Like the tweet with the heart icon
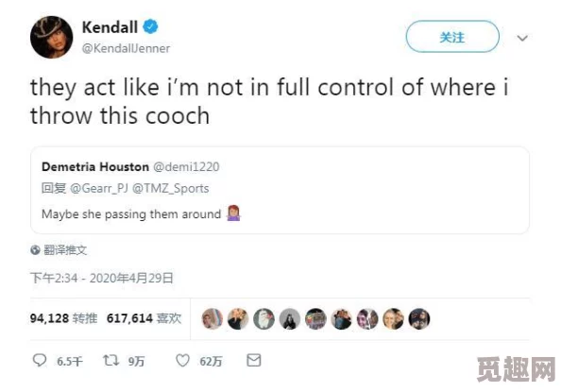The image size is (561, 392). 182,360
